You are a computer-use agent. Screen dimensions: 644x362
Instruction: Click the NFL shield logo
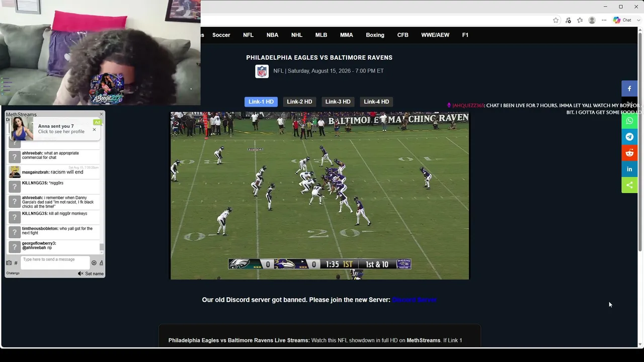point(262,71)
